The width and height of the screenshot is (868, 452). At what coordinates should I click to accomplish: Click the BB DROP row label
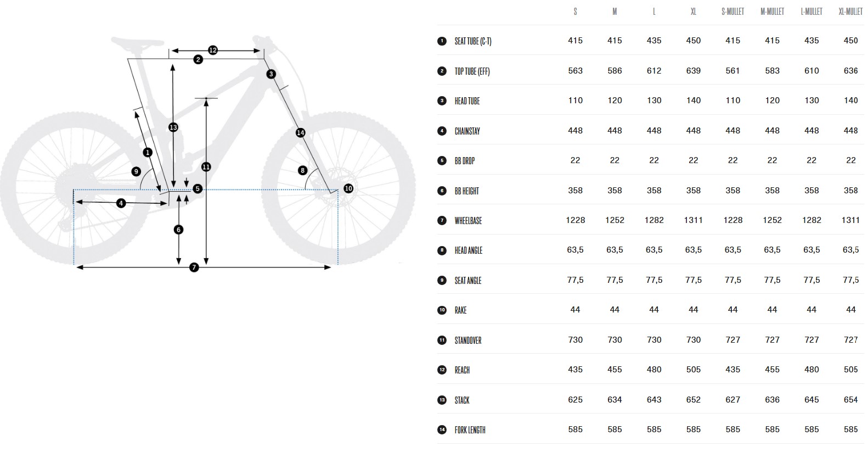465,161
